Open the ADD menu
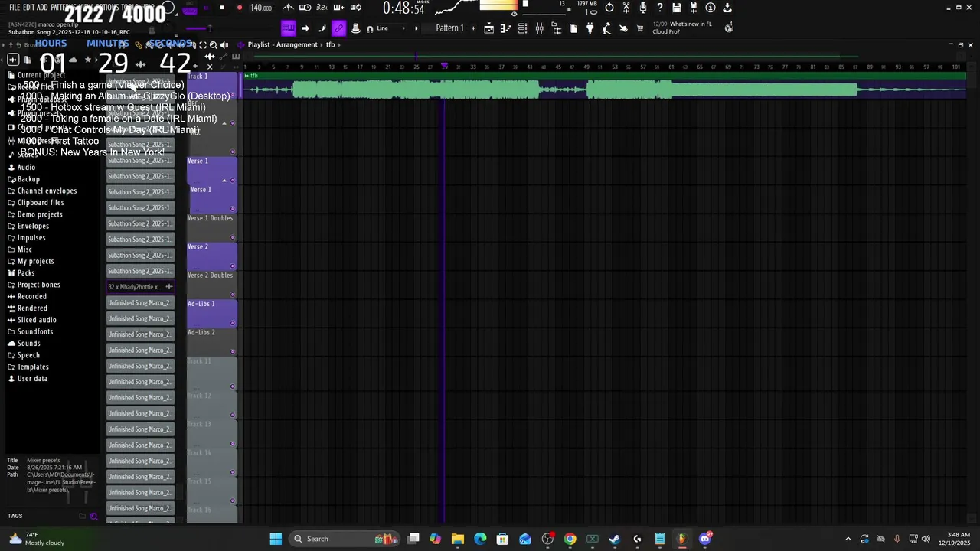The height and width of the screenshot is (551, 980). pos(42,8)
